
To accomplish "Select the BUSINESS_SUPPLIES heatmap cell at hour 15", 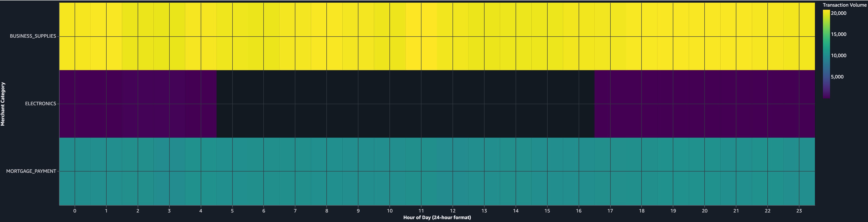I will [547, 36].
